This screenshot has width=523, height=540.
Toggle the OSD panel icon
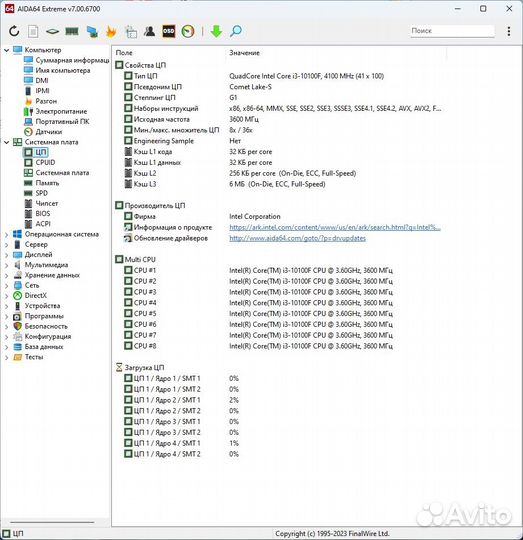(168, 31)
